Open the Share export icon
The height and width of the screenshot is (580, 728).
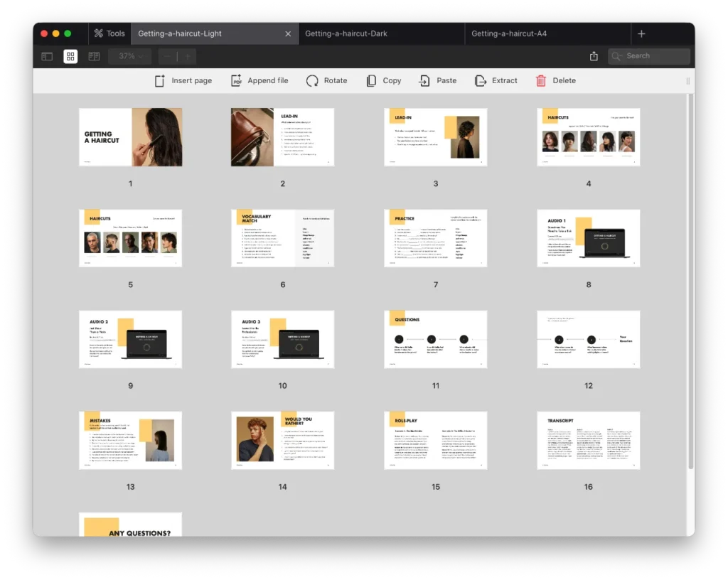click(x=594, y=56)
